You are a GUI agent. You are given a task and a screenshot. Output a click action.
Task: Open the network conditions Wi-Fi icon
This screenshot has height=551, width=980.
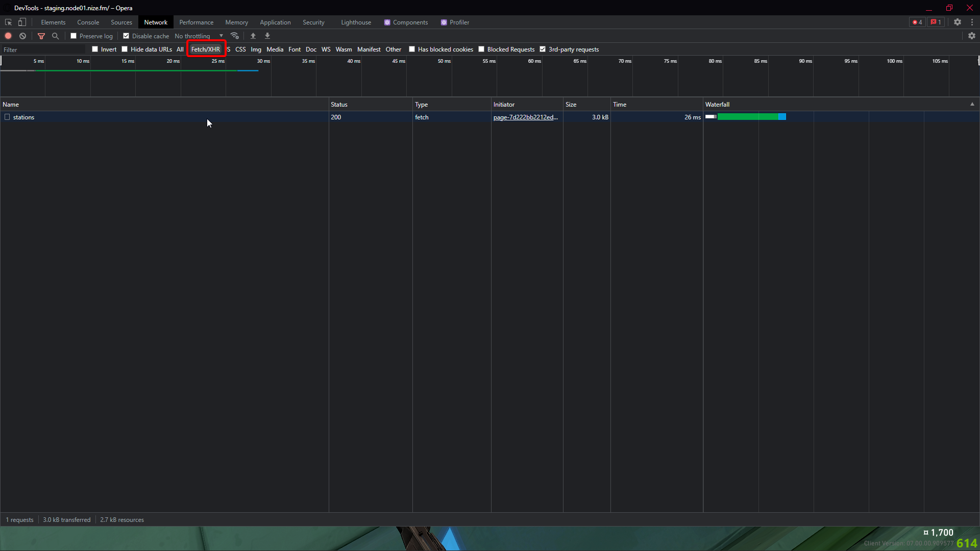pos(235,36)
